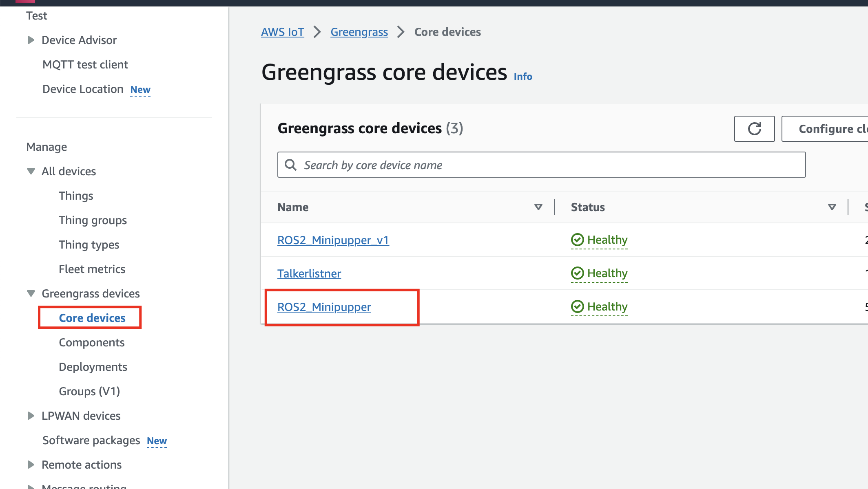868x489 pixels.
Task: Open the ROS2_Minipupper core device link
Action: point(324,307)
